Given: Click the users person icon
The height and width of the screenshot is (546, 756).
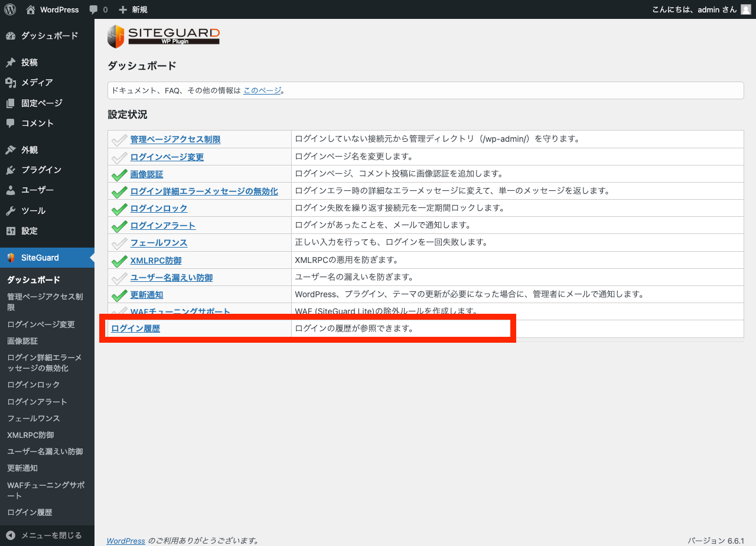Looking at the screenshot, I should 11,191.
